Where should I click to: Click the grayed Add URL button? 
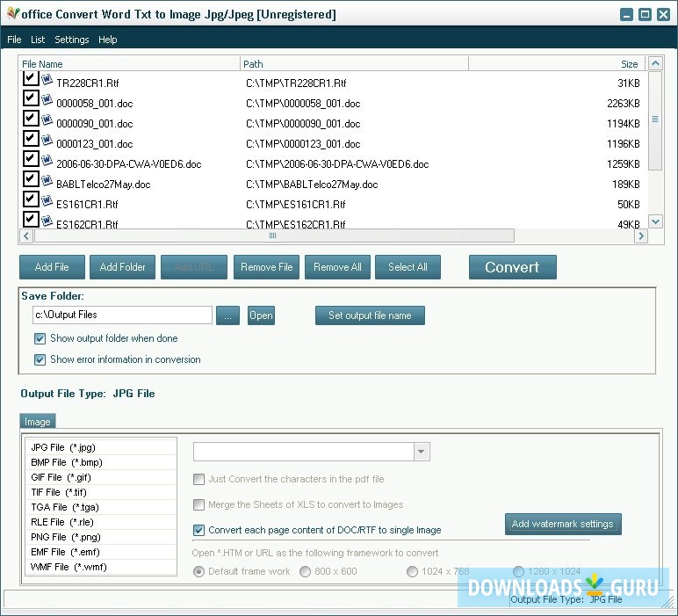point(194,267)
